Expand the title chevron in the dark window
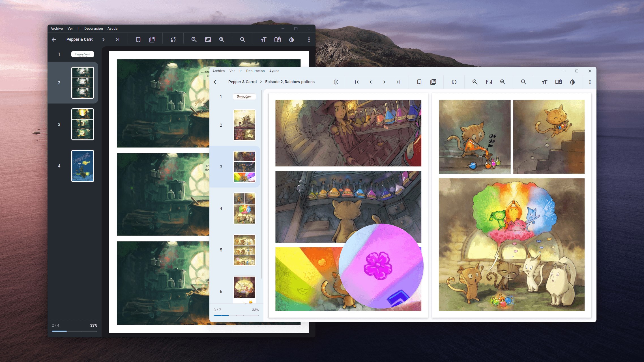Viewport: 644px width, 362px height. pos(104,39)
